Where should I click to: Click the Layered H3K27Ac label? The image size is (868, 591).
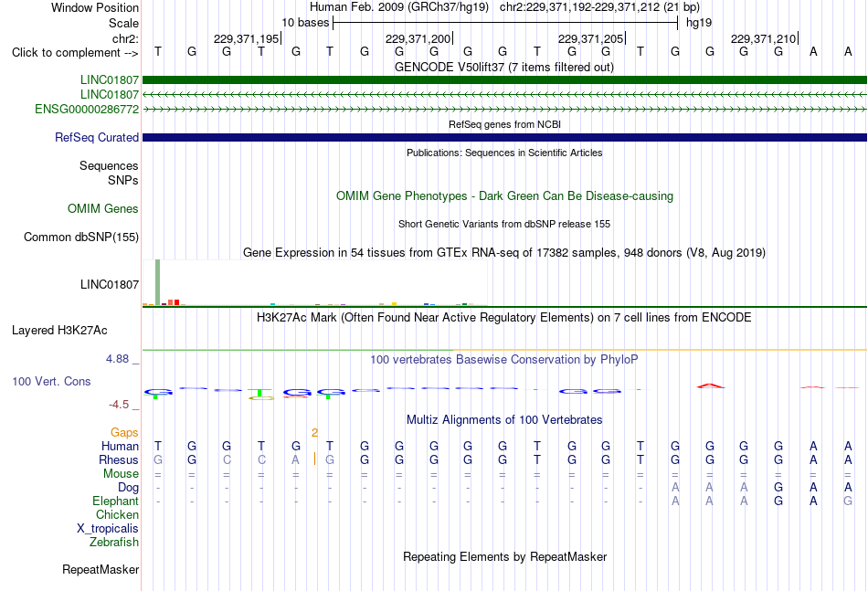pyautogui.click(x=59, y=331)
